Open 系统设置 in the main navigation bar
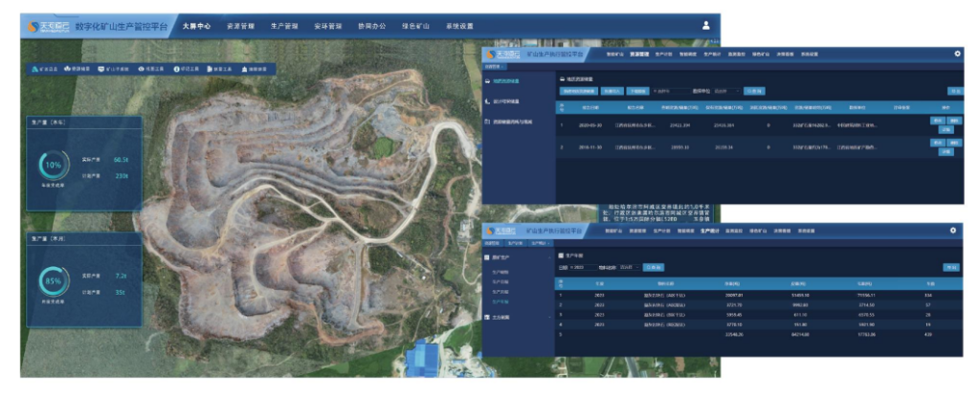This screenshot has width=980, height=400. coord(459,26)
